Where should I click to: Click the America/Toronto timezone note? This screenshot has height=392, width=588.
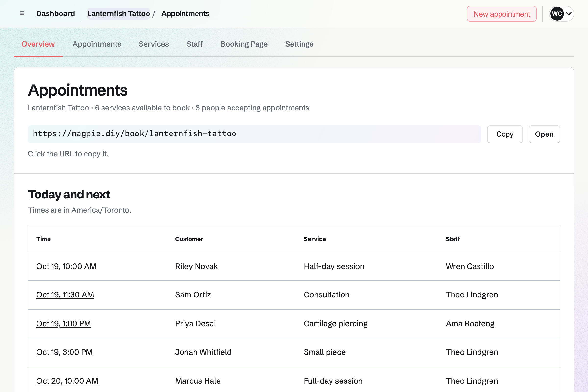79,210
